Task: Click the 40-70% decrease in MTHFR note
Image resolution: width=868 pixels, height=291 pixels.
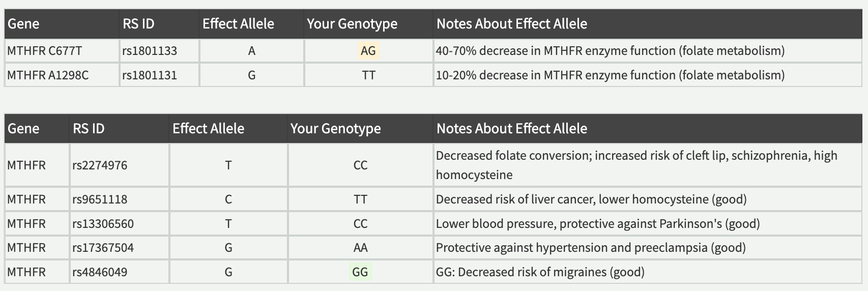Action: [610, 51]
